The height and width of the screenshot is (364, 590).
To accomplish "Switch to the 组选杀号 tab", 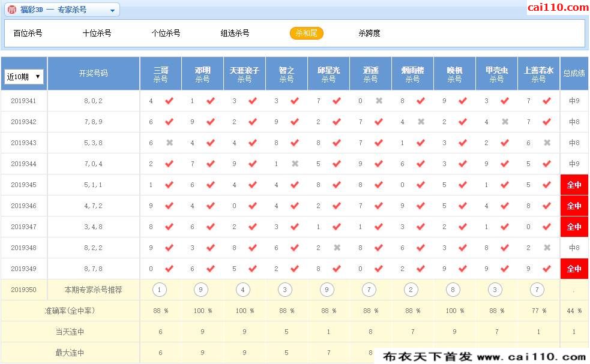I will coord(235,33).
